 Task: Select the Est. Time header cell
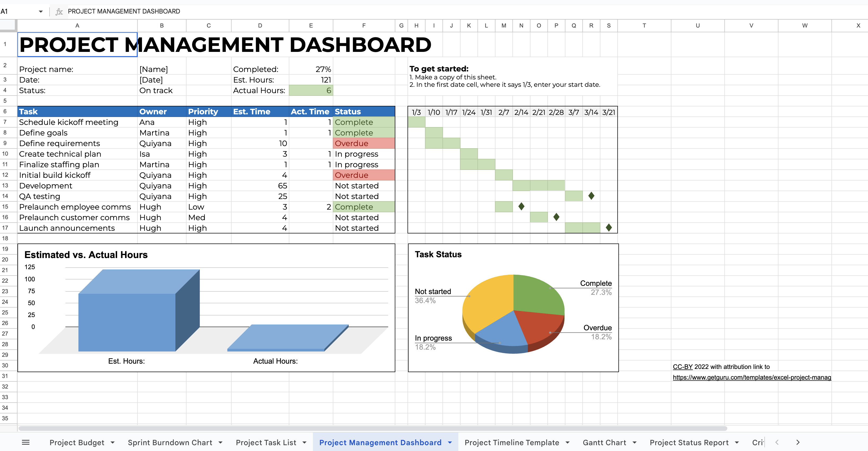coord(260,111)
